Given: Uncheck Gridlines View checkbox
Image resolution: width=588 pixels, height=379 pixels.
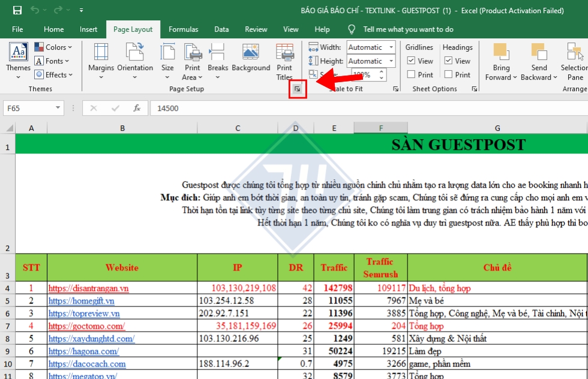Looking at the screenshot, I should click(412, 61).
